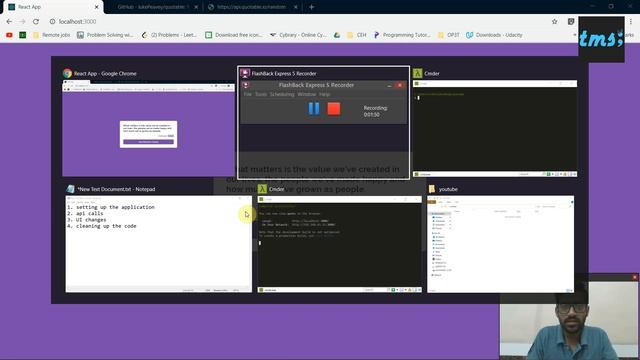This screenshot has height=360, width=640.
Task: Switch to the youtube folder window thumbnail
Action: coord(500,244)
